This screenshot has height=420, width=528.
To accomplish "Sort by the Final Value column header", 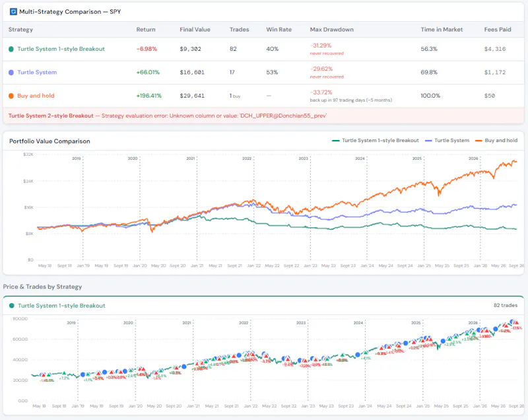I will coord(195,29).
